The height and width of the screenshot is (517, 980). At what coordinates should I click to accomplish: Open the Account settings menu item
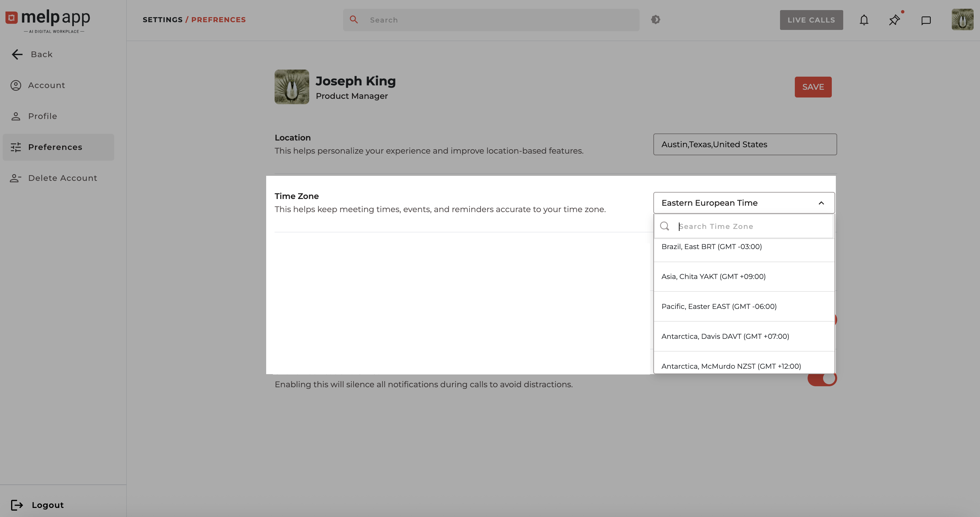(x=46, y=85)
